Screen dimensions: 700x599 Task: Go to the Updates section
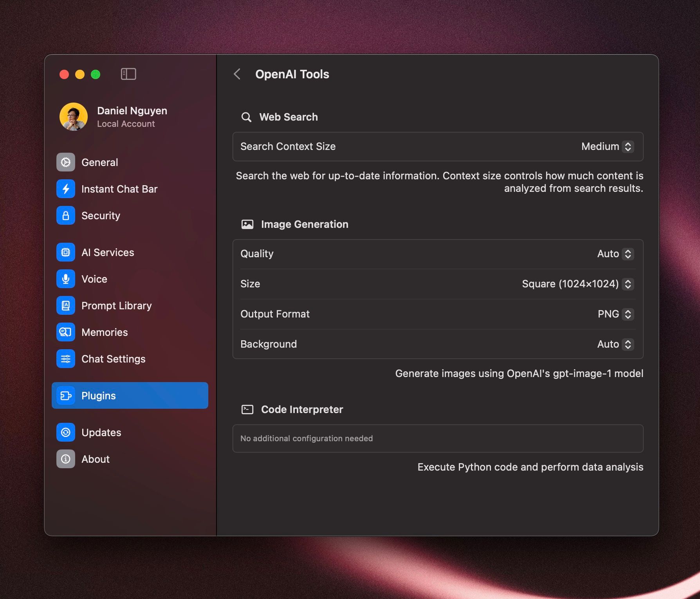(101, 432)
